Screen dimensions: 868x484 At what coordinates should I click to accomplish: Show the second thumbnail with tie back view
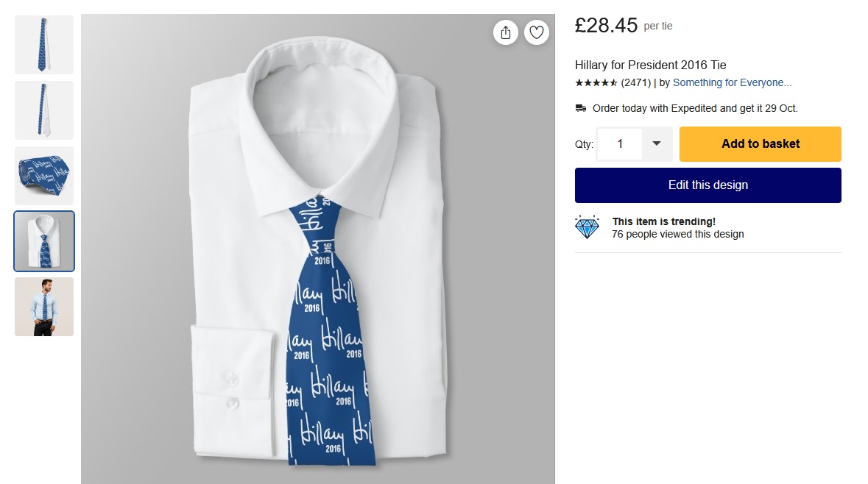tap(44, 110)
